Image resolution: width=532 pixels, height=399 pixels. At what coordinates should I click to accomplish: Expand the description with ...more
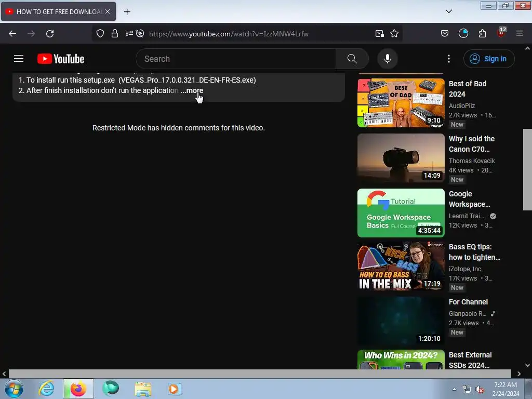pos(192,90)
